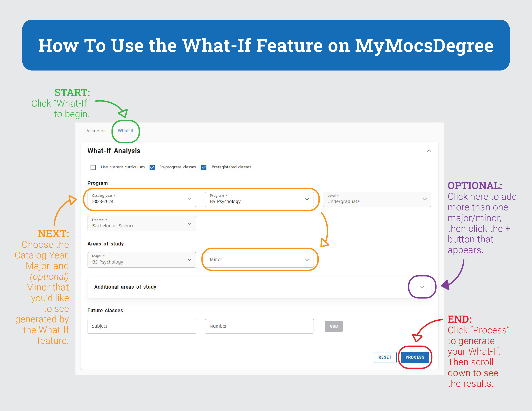Click the PROCESS button

[x=415, y=357]
